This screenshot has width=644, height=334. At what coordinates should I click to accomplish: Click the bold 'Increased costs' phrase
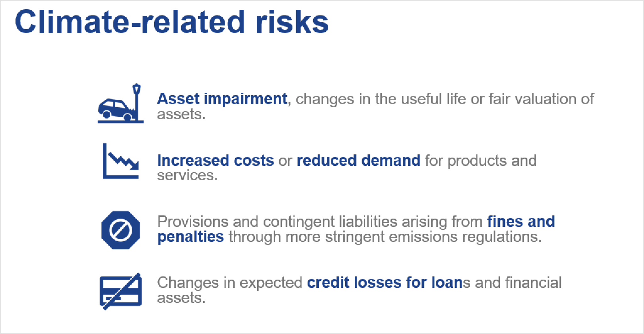(x=216, y=160)
